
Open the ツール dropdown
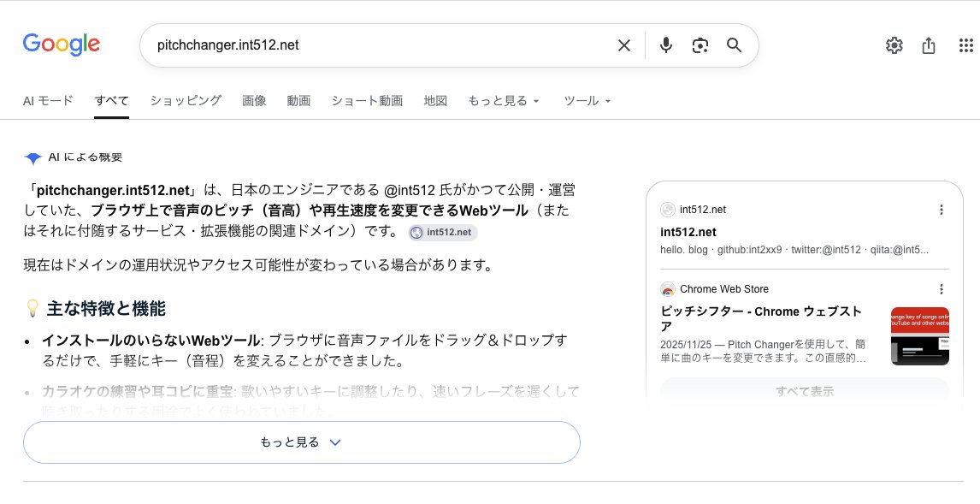pos(587,101)
